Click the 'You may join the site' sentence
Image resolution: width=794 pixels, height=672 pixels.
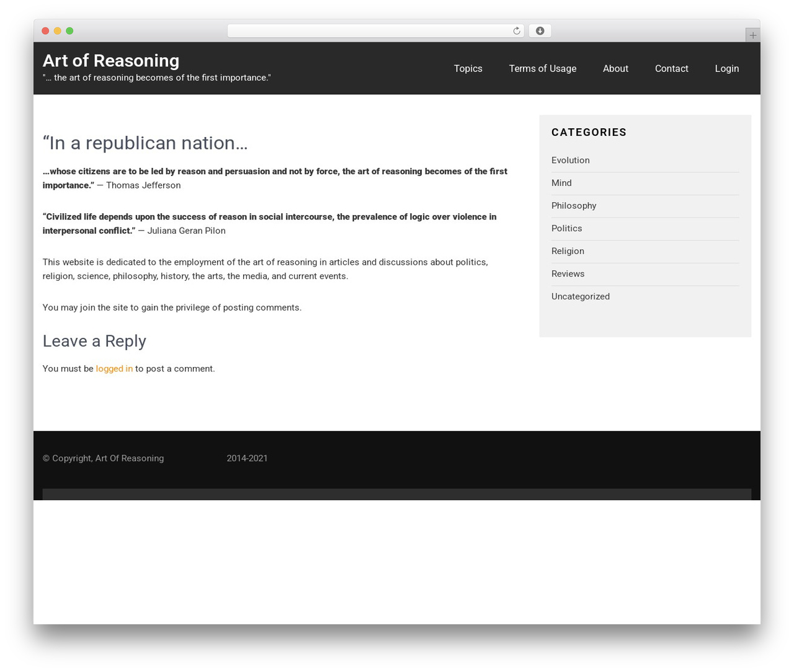click(x=172, y=307)
